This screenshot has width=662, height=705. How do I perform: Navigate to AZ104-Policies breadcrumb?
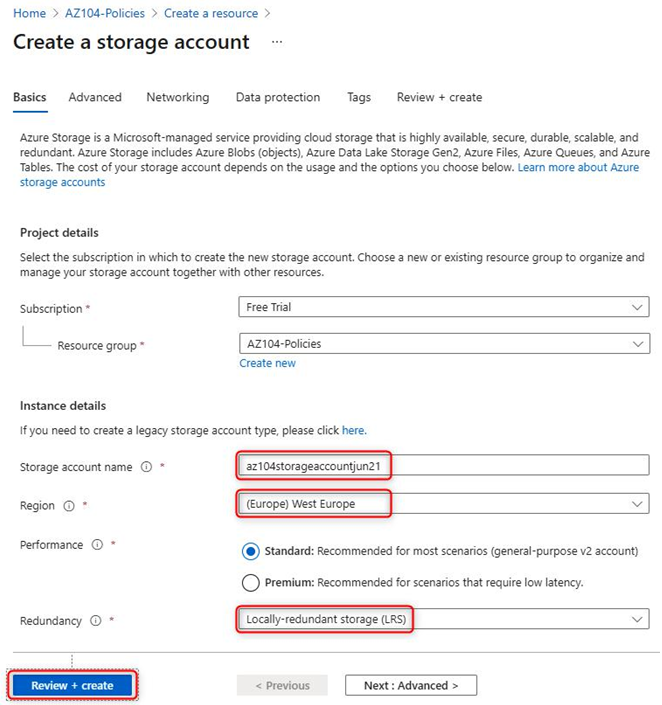pos(105,13)
